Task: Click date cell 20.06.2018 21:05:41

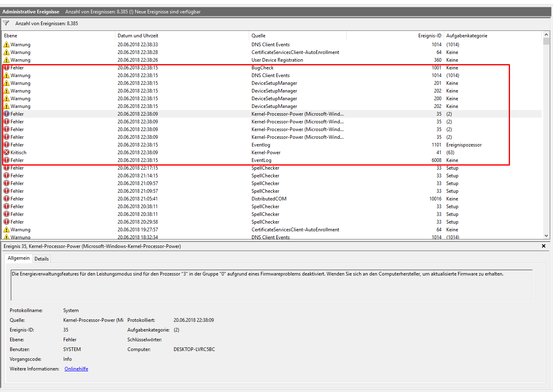Action: [138, 199]
